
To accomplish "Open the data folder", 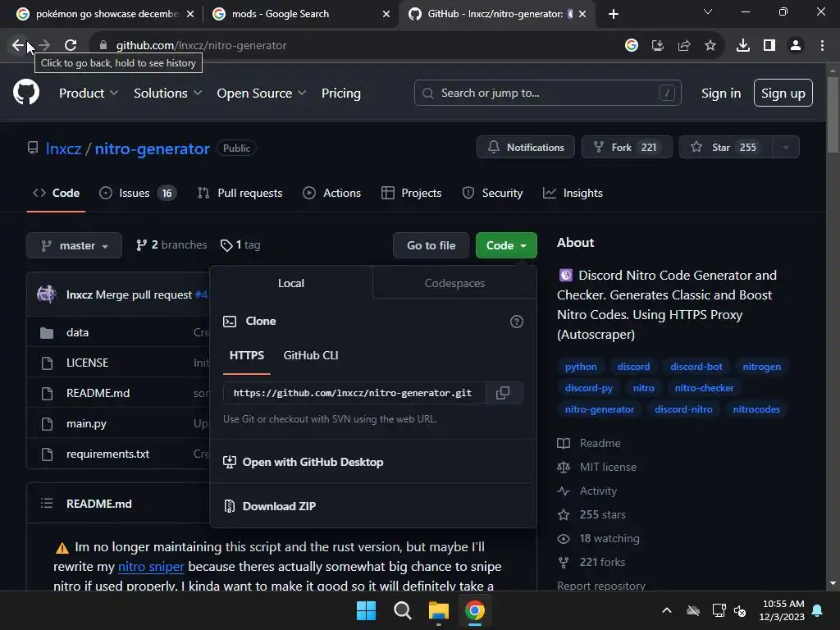I will point(77,332).
